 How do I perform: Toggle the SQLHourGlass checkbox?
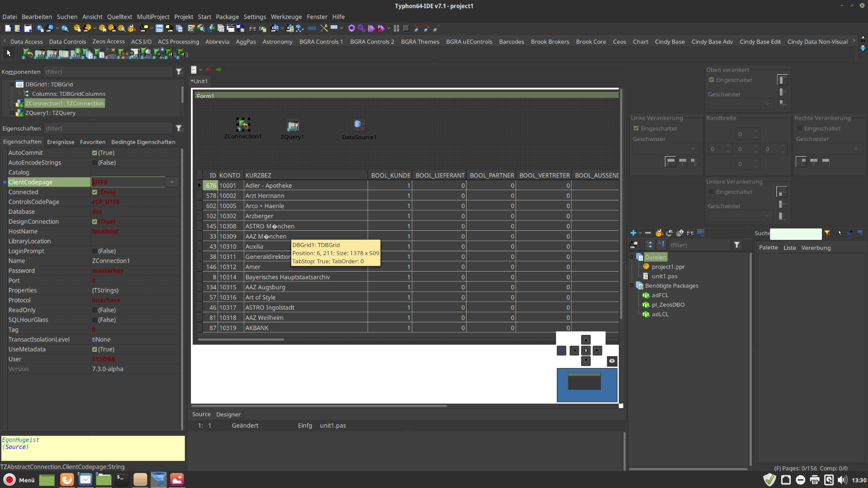[95, 320]
